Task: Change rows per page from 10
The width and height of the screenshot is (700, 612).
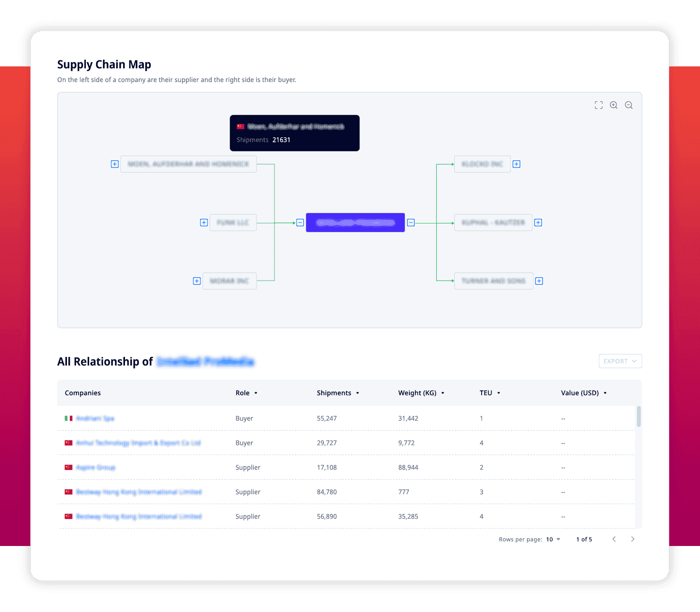Action: tap(553, 539)
